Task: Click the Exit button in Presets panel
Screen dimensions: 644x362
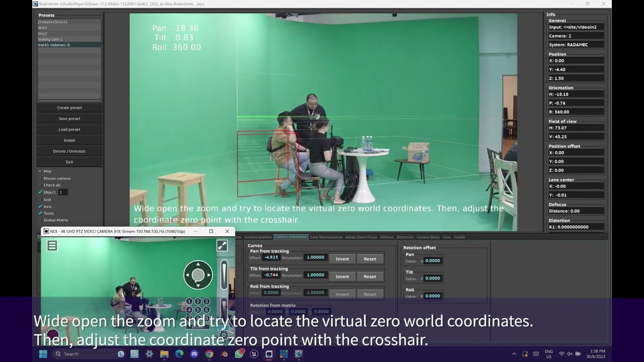Action: [69, 162]
